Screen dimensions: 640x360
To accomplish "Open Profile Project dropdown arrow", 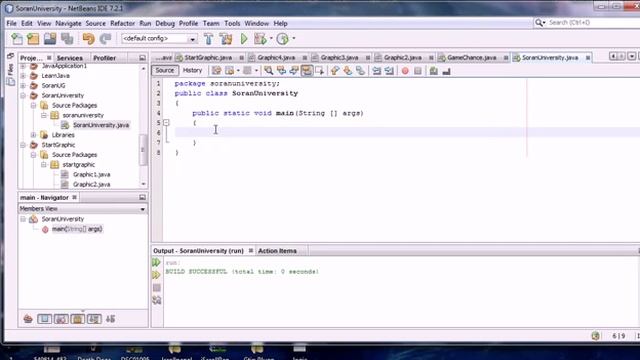I will (293, 38).
